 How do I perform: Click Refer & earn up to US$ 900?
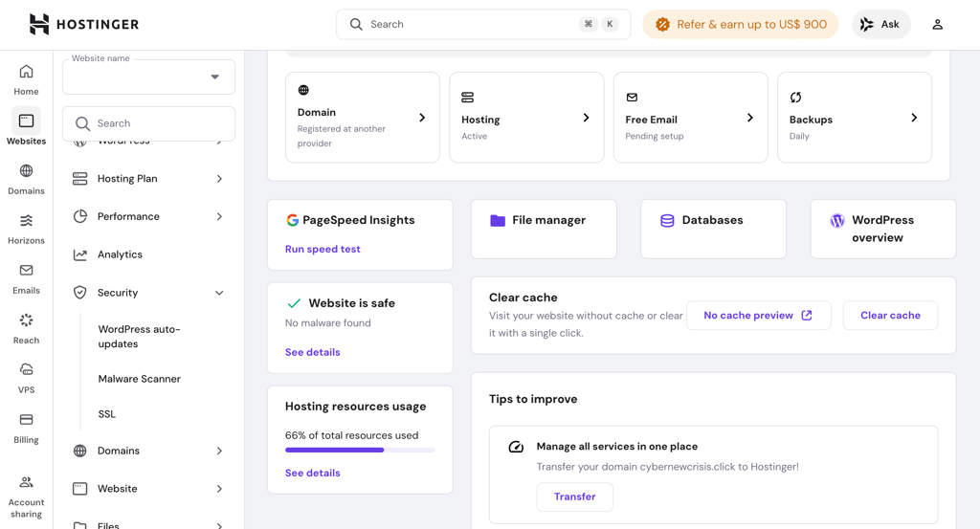point(740,24)
